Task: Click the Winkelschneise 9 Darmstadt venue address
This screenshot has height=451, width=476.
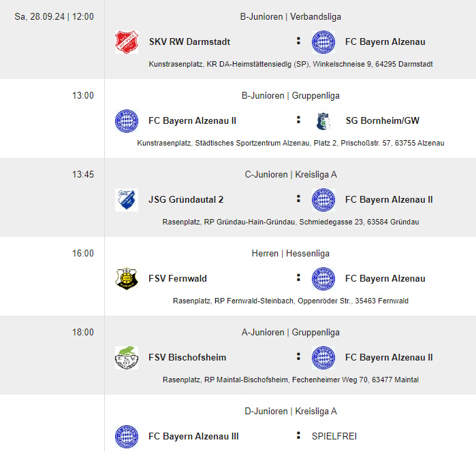Action: coord(291,65)
